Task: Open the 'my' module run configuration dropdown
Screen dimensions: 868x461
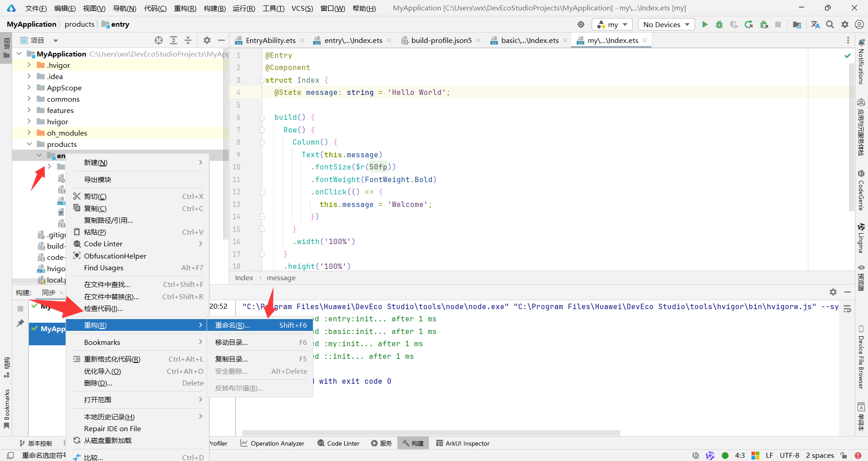Action: 613,24
